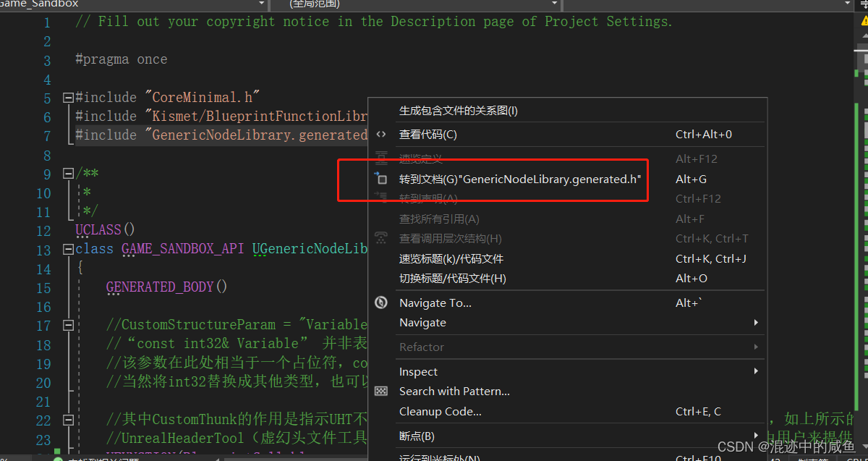The height and width of the screenshot is (461, 868).
Task: Select 速览标题(k)/代码文件 menu entry
Action: click(x=568, y=258)
